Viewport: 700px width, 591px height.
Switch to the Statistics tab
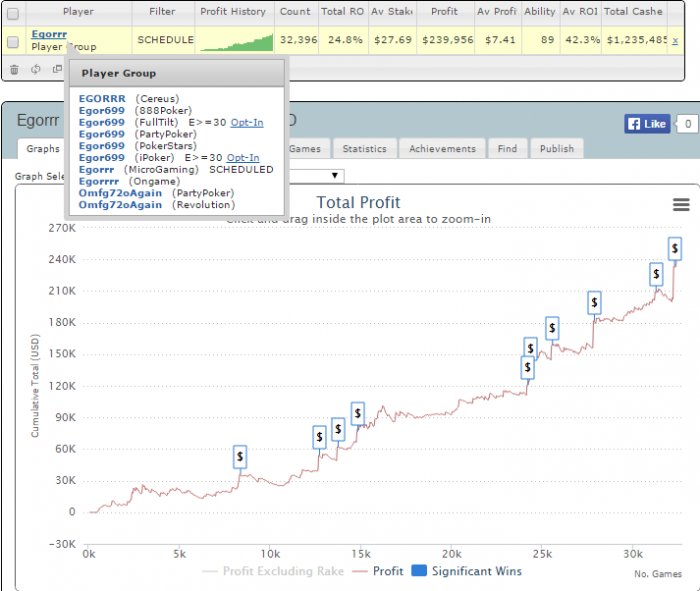pos(364,149)
